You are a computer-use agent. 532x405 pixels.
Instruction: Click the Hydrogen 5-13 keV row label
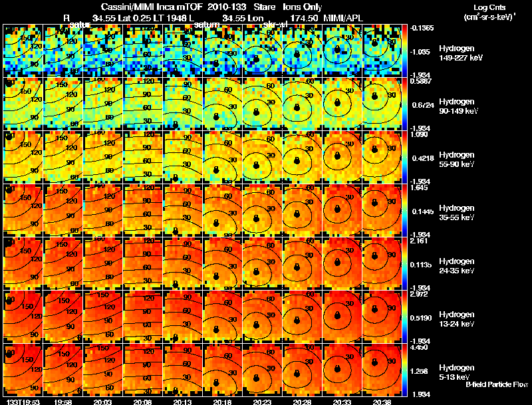coord(457,372)
